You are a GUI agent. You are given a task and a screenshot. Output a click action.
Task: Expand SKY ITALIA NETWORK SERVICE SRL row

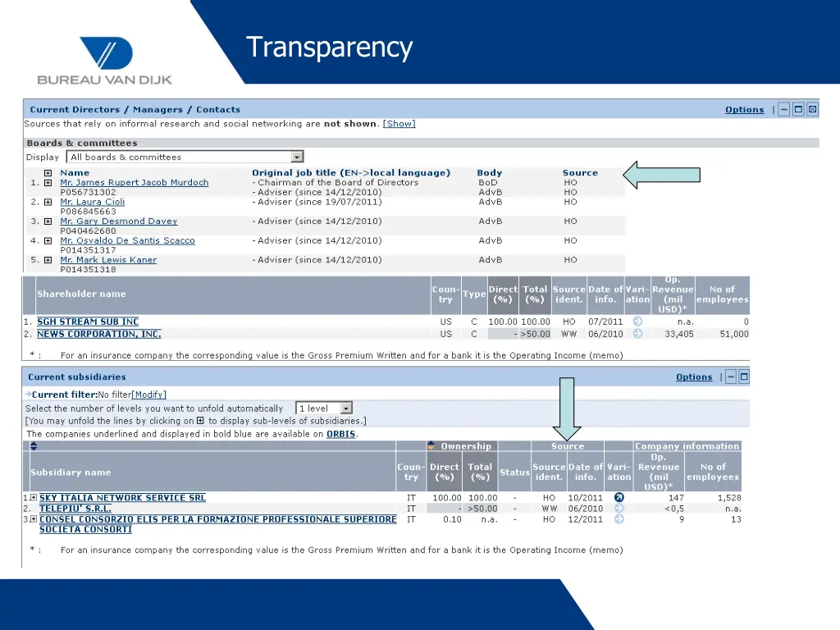click(x=33, y=498)
